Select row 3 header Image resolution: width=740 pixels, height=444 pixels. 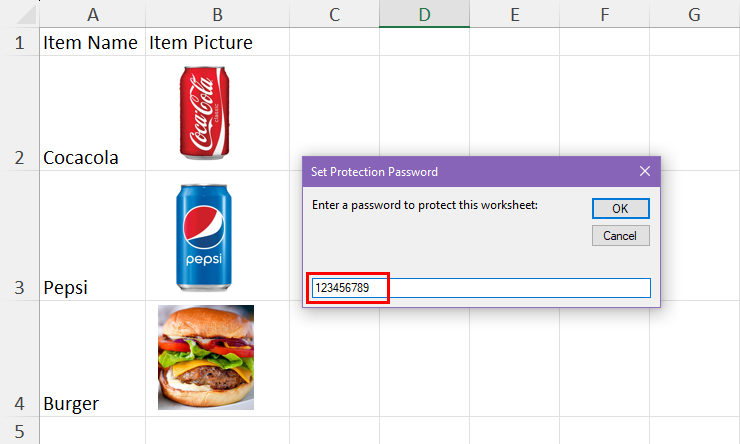click(19, 236)
